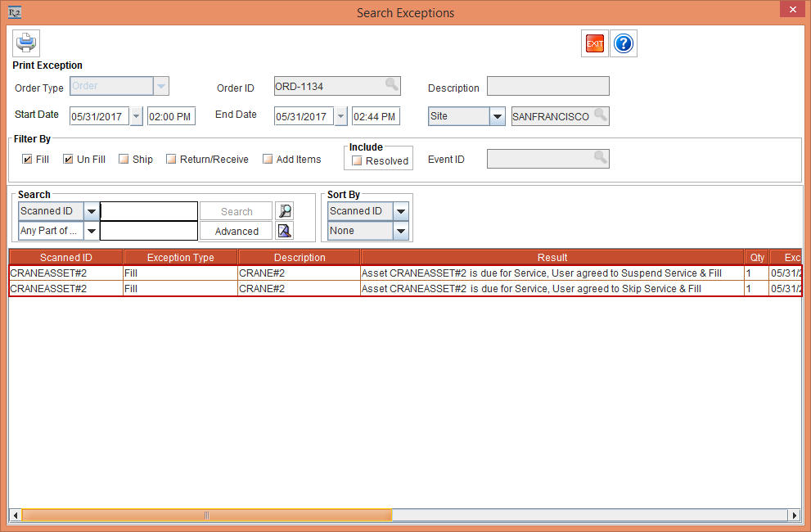This screenshot has height=532, width=811.
Task: Toggle the Include Resolved checkbox
Action: (357, 161)
